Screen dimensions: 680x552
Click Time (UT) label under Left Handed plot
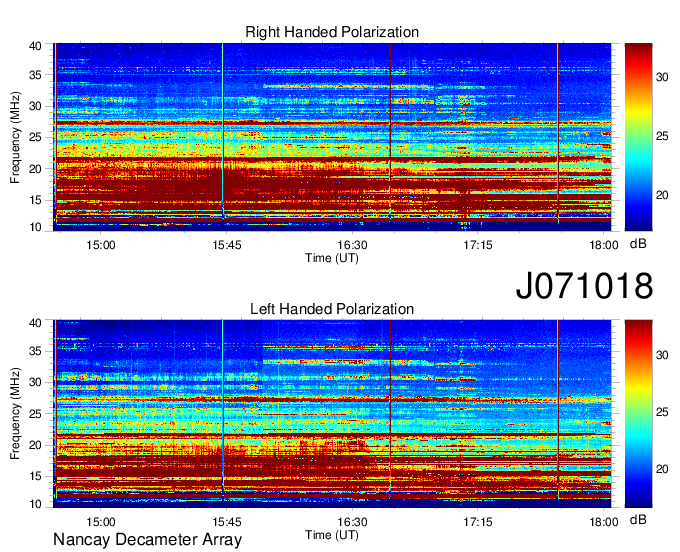point(332,535)
